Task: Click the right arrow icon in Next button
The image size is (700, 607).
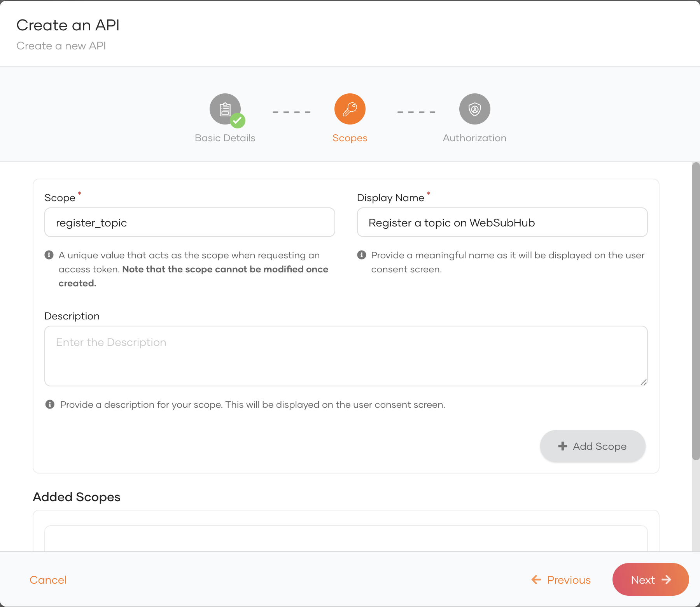Action: click(x=667, y=580)
